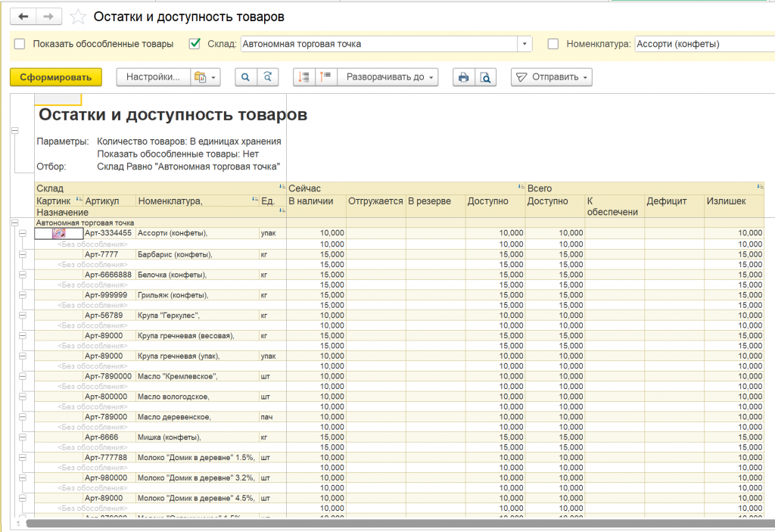Enable 'Показать обособленные товары' checkbox
Image resolution: width=775 pixels, height=532 pixels.
(x=20, y=44)
